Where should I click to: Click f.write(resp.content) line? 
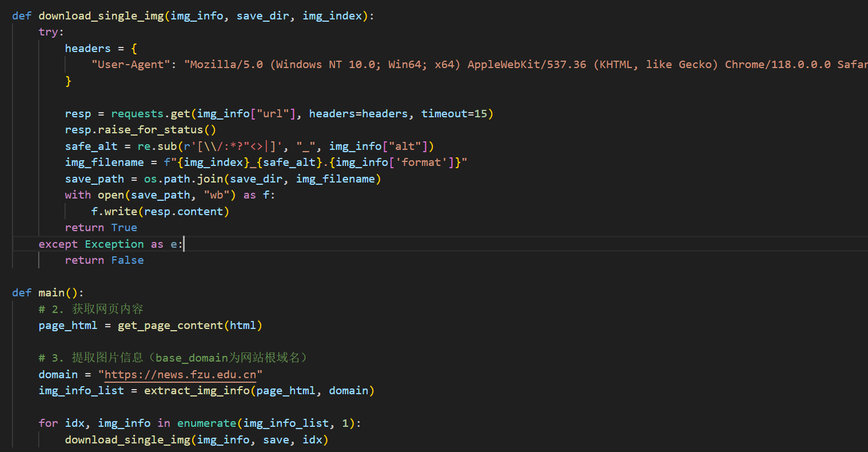[160, 212]
